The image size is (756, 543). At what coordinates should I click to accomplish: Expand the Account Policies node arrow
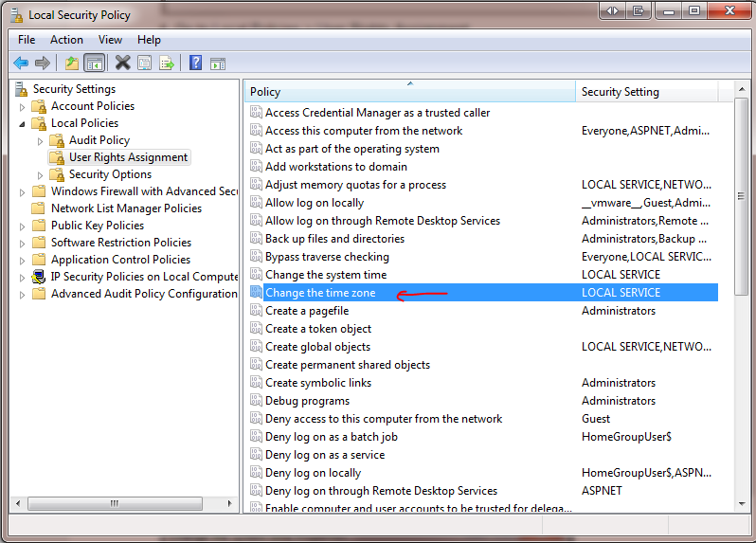point(22,107)
